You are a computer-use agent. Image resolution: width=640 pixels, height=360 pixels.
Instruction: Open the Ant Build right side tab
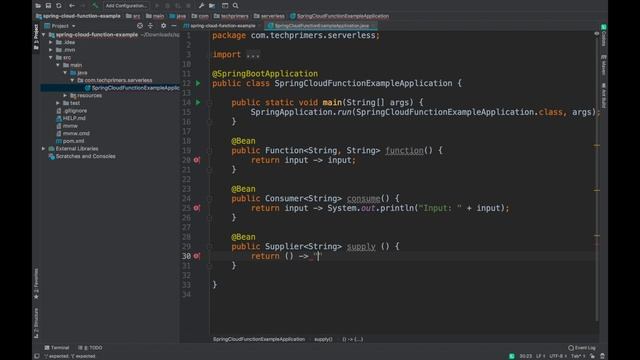pos(604,96)
